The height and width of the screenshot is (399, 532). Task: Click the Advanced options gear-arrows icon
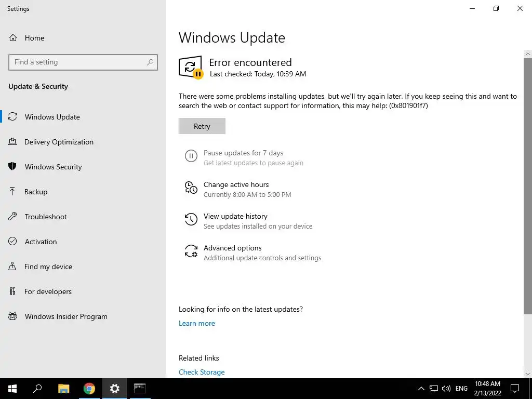[191, 251]
